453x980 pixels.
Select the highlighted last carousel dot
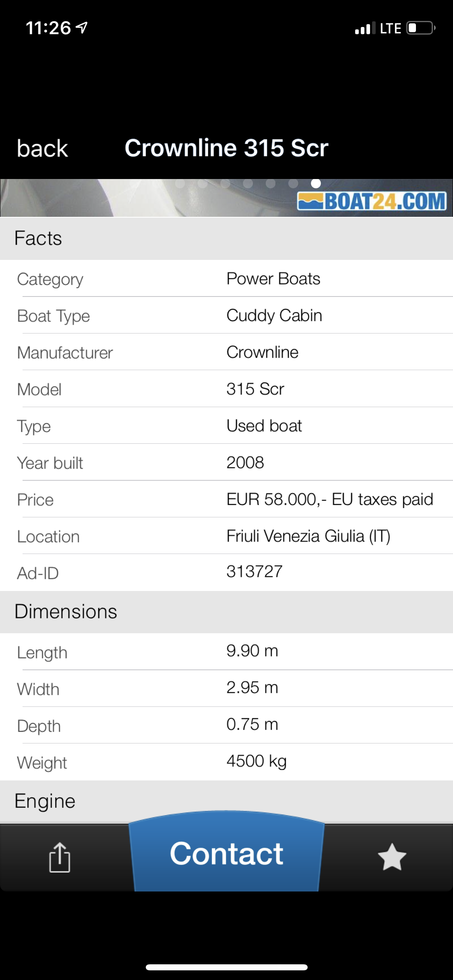(x=316, y=183)
